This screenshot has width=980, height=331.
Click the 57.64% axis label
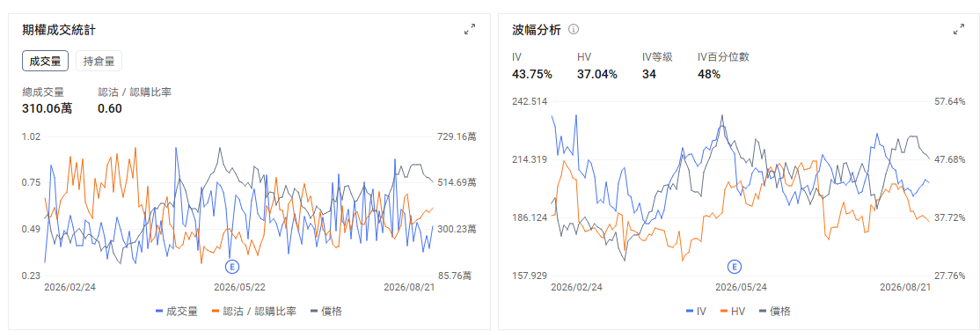coord(951,101)
